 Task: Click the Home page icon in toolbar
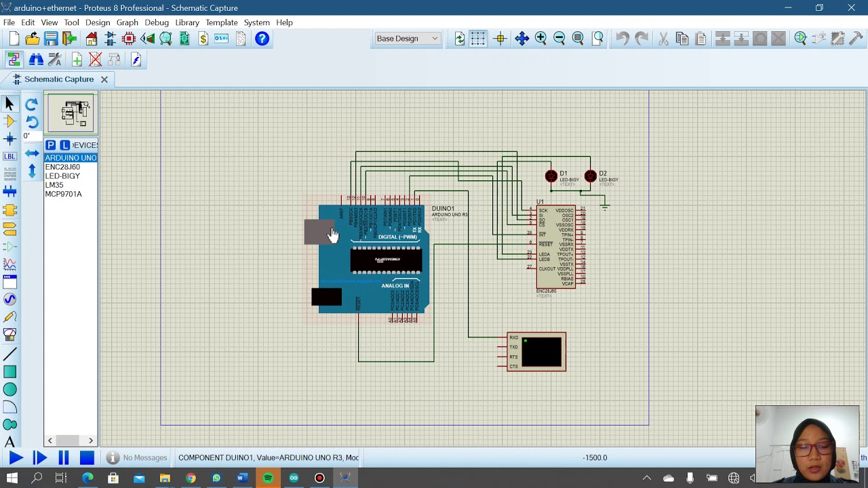point(92,39)
